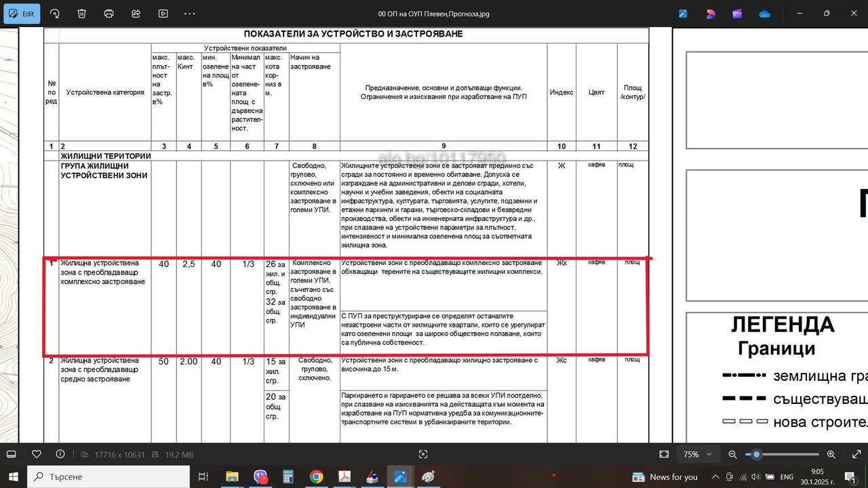868x488 pixels.
Task: Open the Edit image button
Action: tap(22, 14)
